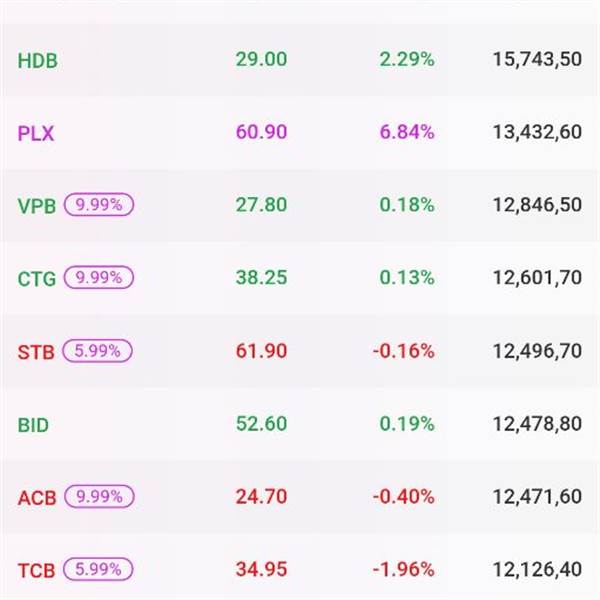Screen dimensions: 600x600
Task: Select the HDB volume 15,743,50
Action: 537,60
